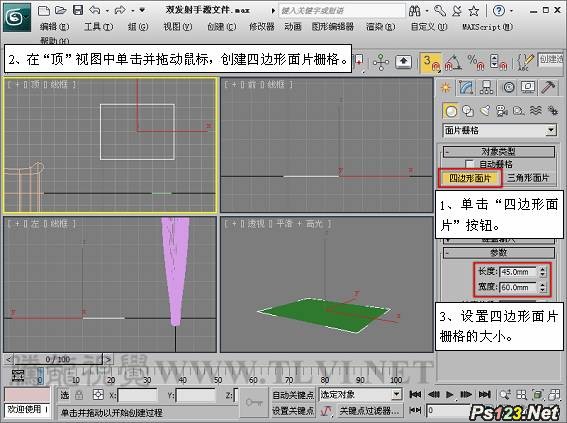The width and height of the screenshot is (567, 423).
Task: Click the binoculars search icon
Action: click(415, 11)
